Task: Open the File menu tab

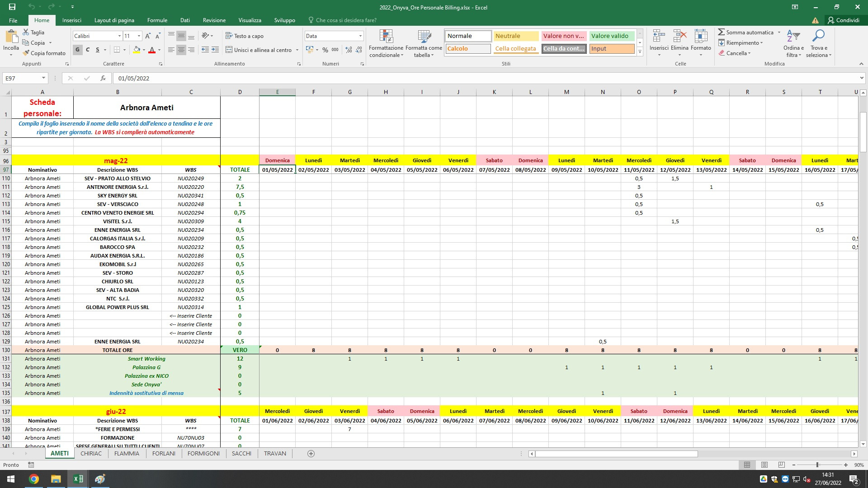Action: tap(13, 20)
